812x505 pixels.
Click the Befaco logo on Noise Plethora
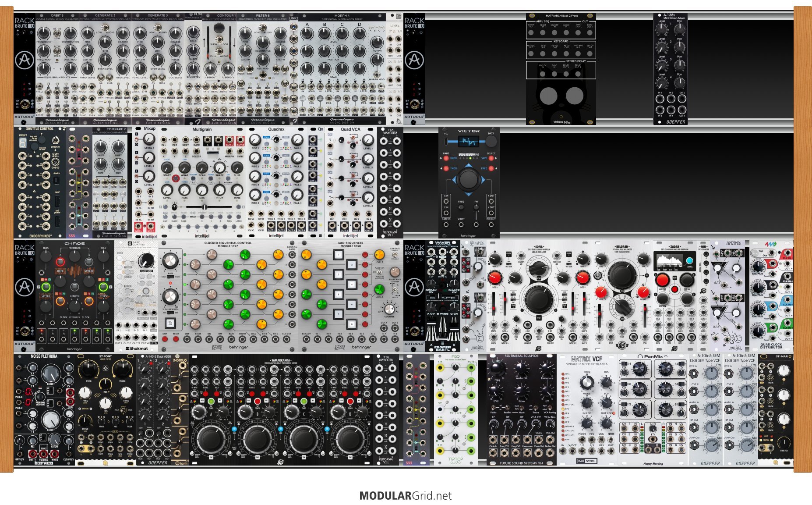pos(44,462)
